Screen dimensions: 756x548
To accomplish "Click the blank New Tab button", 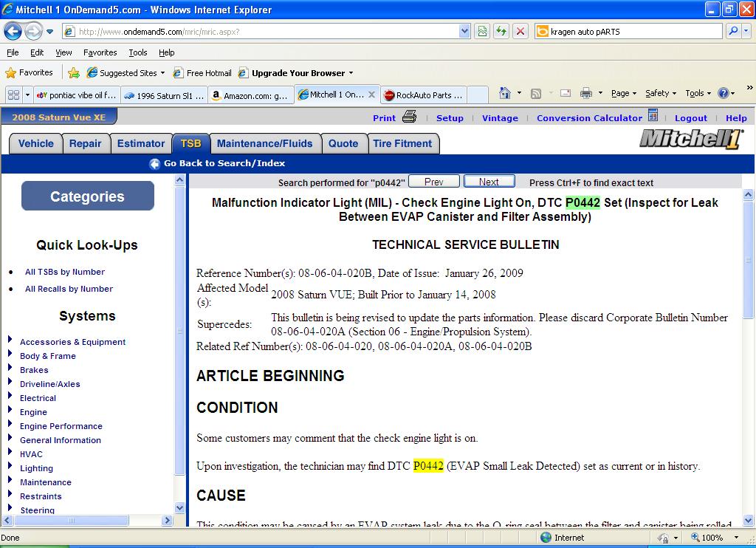I will [x=478, y=95].
